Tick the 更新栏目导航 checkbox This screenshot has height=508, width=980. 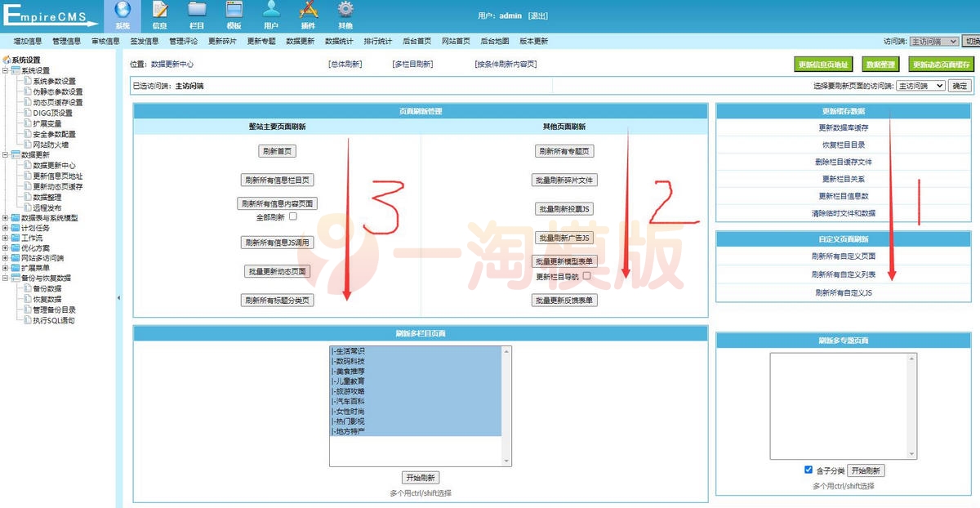pos(586,277)
